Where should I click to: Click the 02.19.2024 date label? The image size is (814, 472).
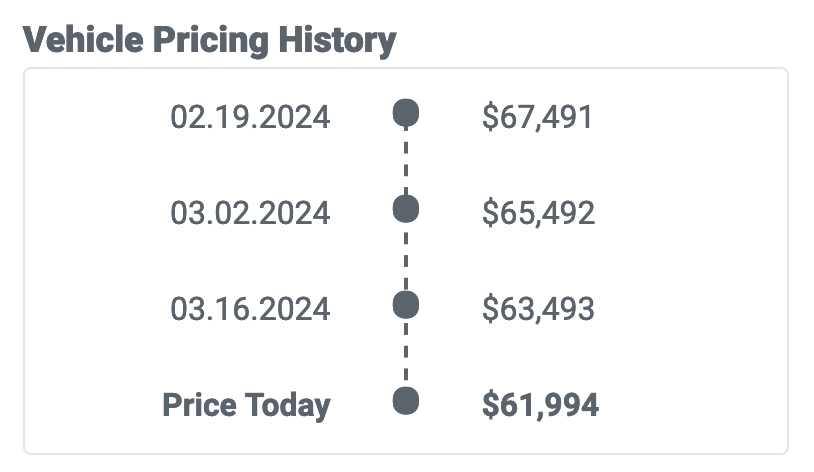click(250, 117)
